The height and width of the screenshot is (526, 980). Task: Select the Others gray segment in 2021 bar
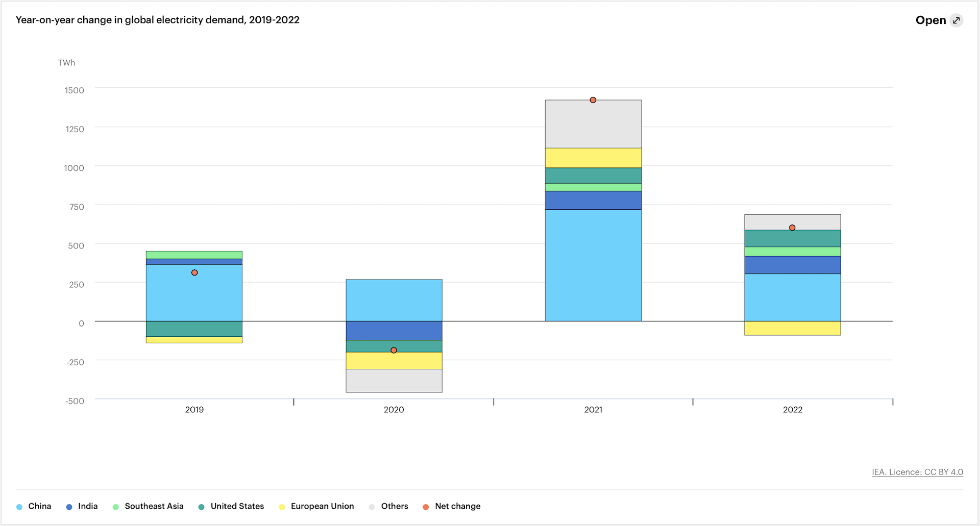point(593,124)
